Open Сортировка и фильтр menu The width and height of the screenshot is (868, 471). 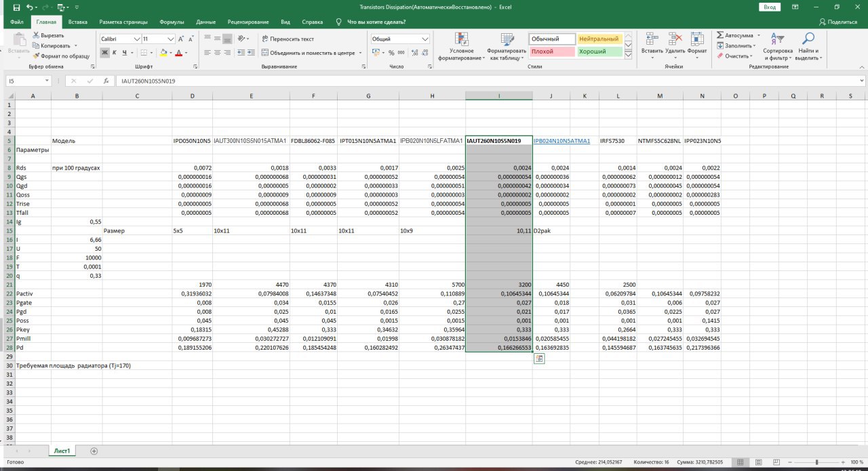click(777, 46)
